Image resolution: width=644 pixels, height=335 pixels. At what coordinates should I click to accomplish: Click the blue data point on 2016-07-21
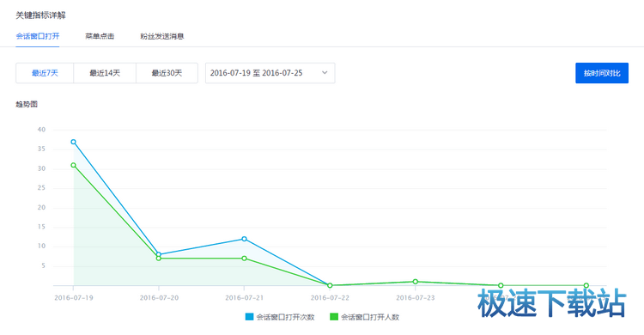245,239
